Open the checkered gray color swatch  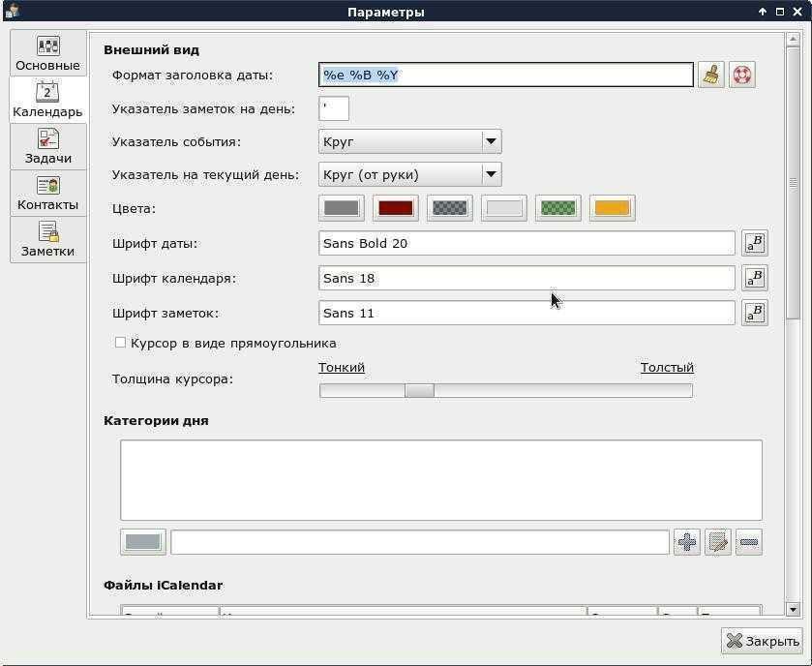(449, 208)
